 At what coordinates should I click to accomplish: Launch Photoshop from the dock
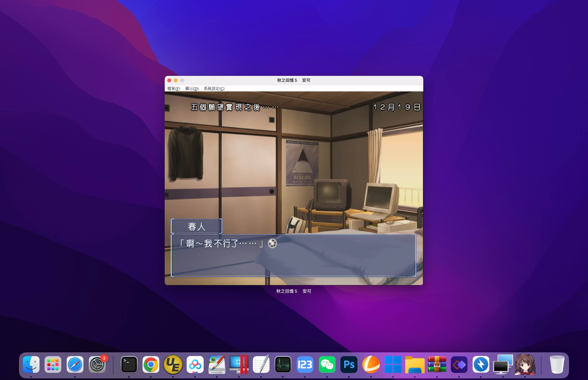pos(349,364)
